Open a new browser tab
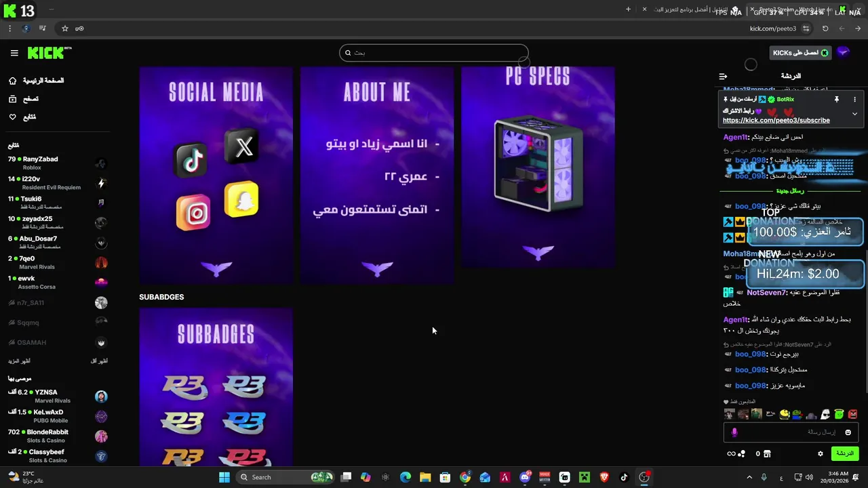 628,9
